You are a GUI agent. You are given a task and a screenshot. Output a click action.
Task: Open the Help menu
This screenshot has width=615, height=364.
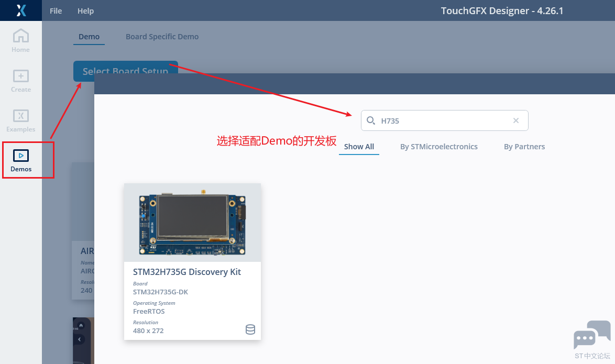[x=85, y=11]
